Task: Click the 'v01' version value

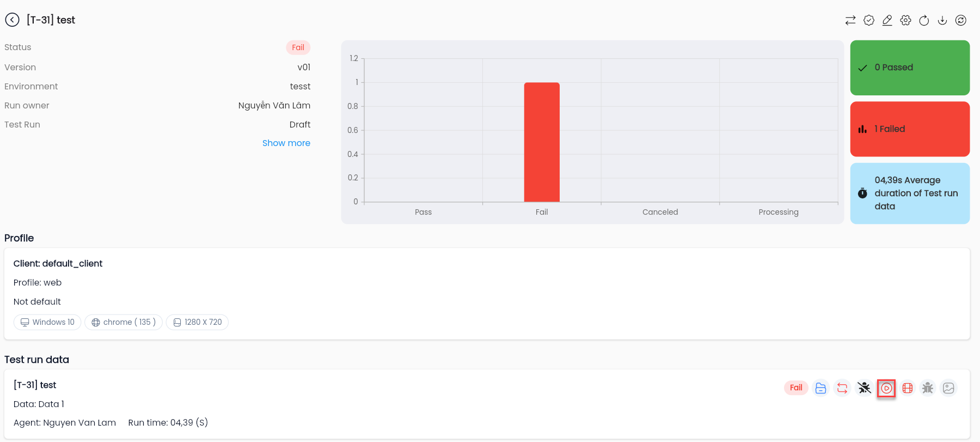Action: click(x=304, y=68)
